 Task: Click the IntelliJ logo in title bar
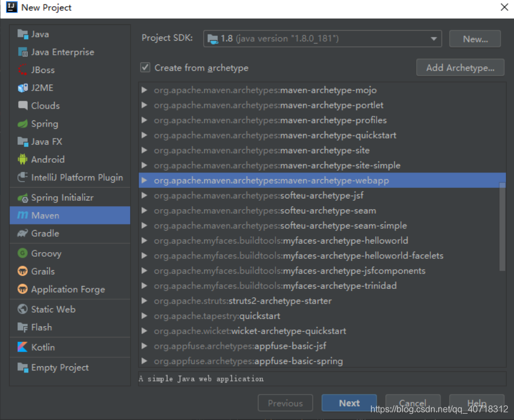(x=11, y=7)
